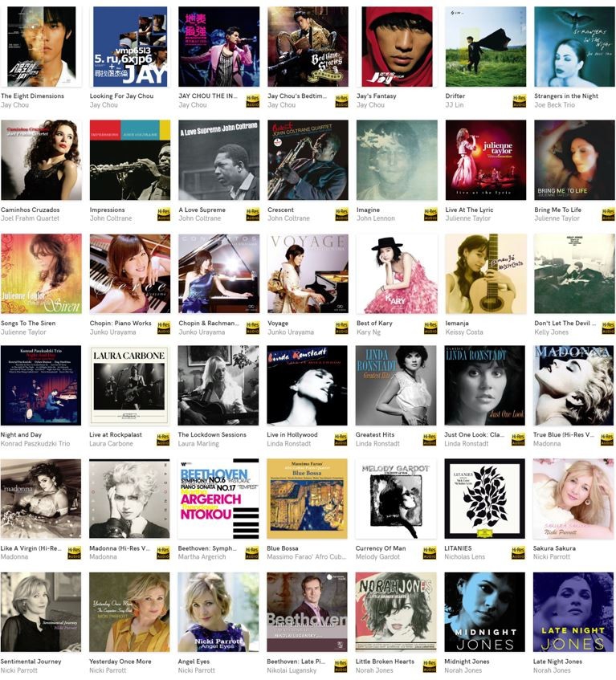Viewport: 616px width, 680px height.
Task: Open Night and Day album cover
Action: [x=41, y=385]
